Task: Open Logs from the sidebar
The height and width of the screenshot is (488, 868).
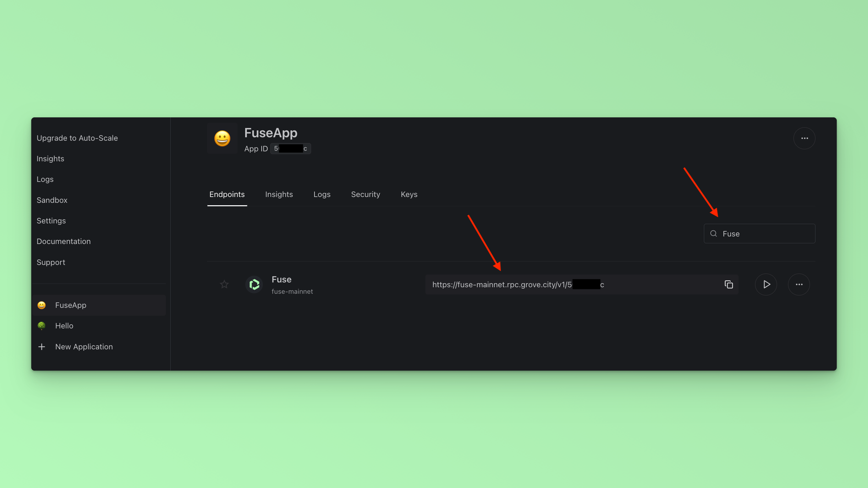Action: 45,179
